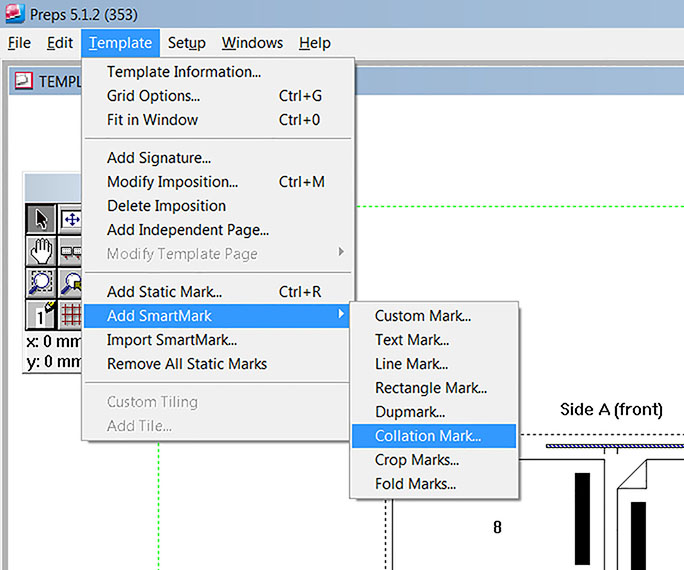The image size is (684, 570).
Task: Select Text Mark… in submenu
Action: click(434, 339)
